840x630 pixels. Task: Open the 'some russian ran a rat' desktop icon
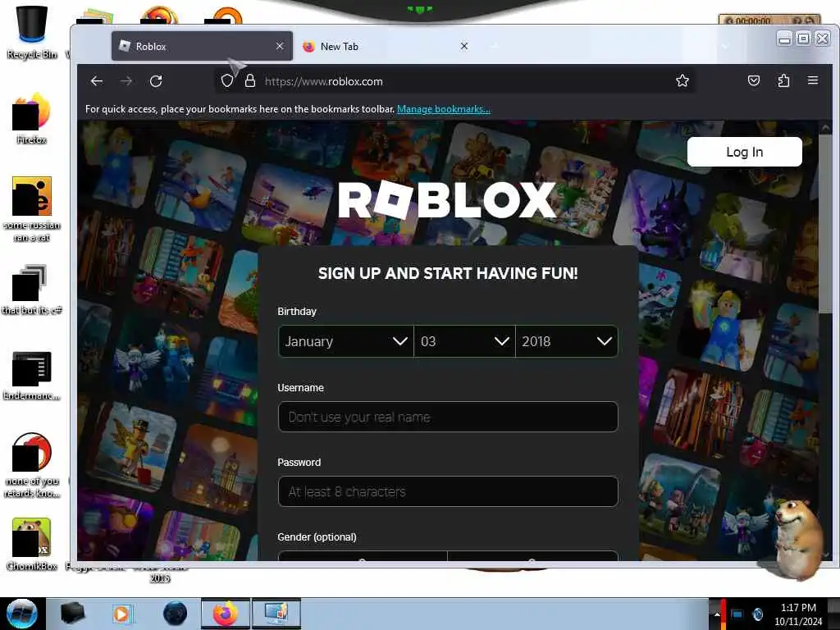tap(32, 209)
